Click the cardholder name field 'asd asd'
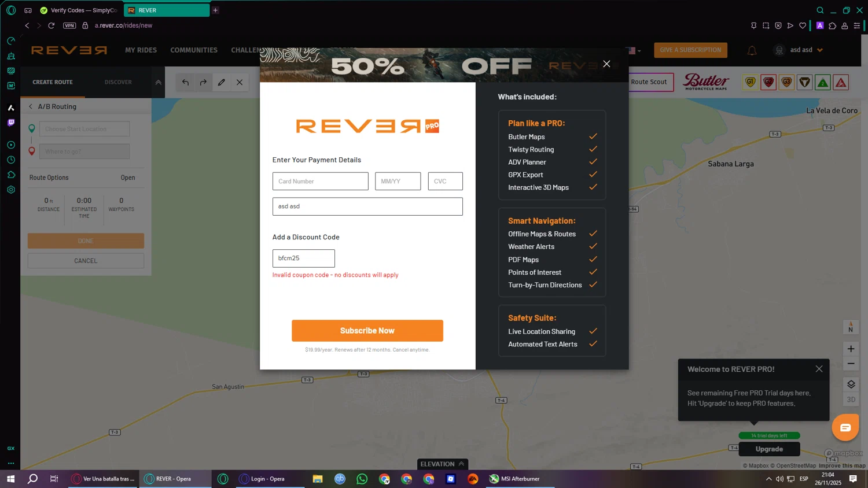Screen dimensions: 868x488 pos(367,206)
